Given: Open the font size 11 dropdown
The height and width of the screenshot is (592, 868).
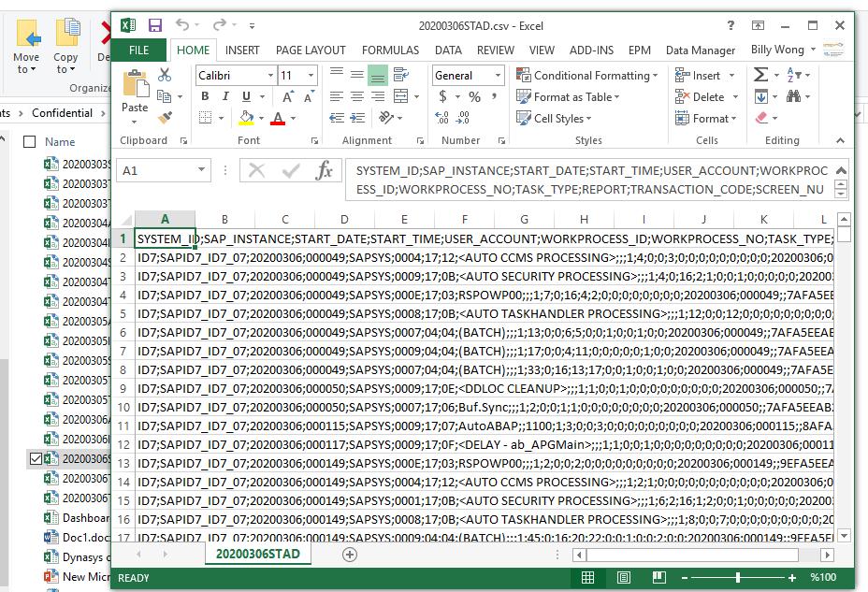Looking at the screenshot, I should point(311,75).
